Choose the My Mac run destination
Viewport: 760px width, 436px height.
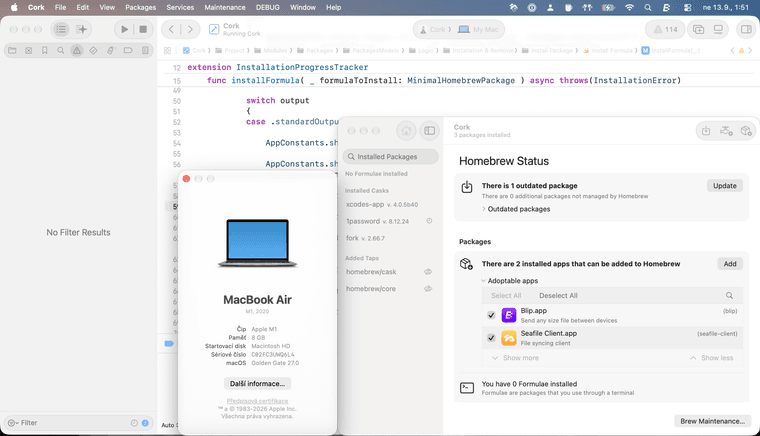click(478, 30)
